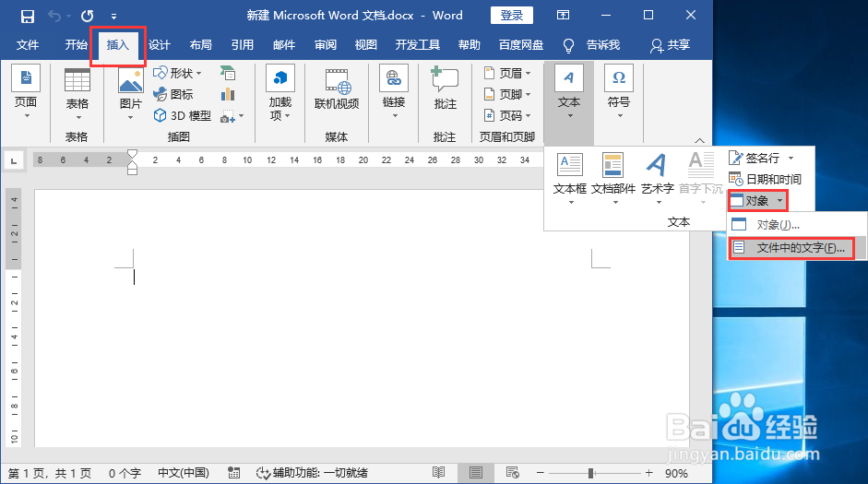Select the 插入 ribbon tab
This screenshot has width=868, height=484.
[x=118, y=45]
